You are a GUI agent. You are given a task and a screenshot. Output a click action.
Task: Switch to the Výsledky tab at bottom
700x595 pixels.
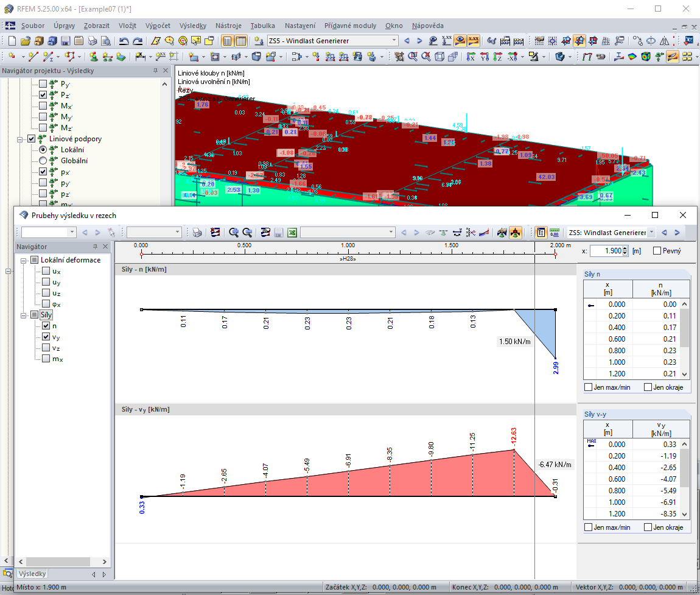click(x=33, y=574)
